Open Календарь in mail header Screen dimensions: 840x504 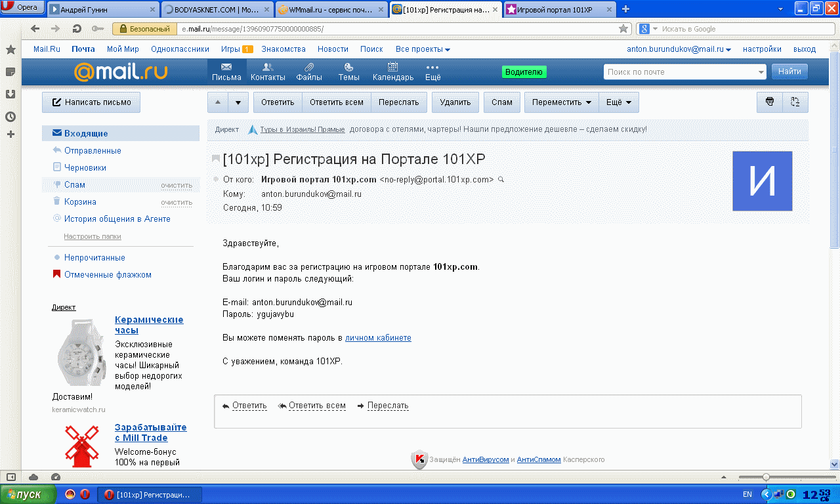(x=393, y=72)
